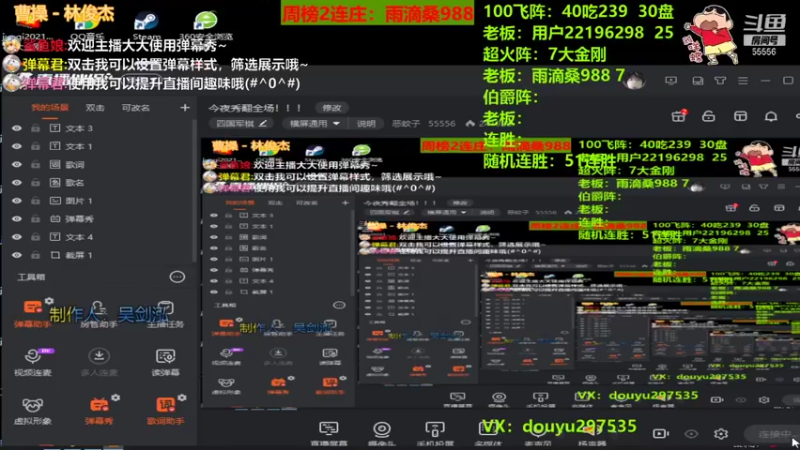Switch to the 我的场景 tab in outermost window
The width and height of the screenshot is (800, 450).
tap(49, 108)
